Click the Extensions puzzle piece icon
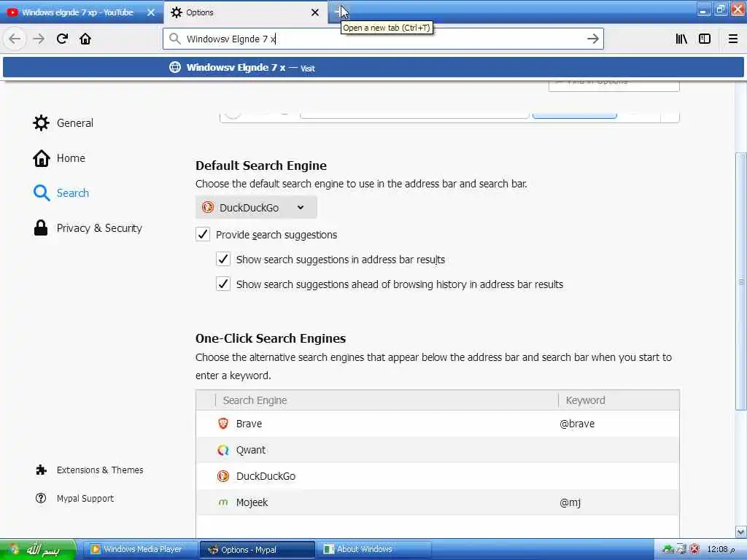This screenshot has width=747, height=560. (41, 470)
